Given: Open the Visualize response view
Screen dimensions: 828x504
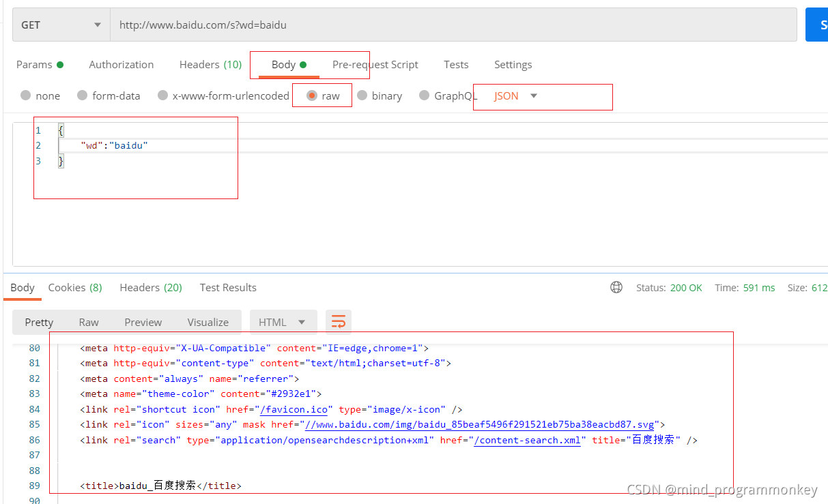Looking at the screenshot, I should (208, 322).
